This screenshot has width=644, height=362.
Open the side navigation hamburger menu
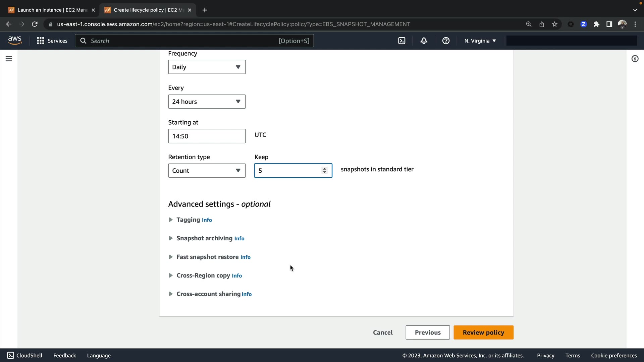(x=9, y=59)
